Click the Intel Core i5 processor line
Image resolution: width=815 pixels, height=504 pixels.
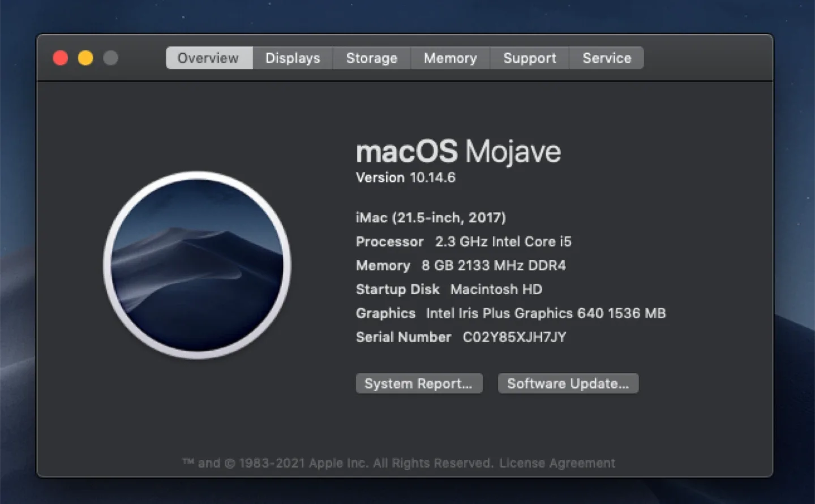(464, 242)
